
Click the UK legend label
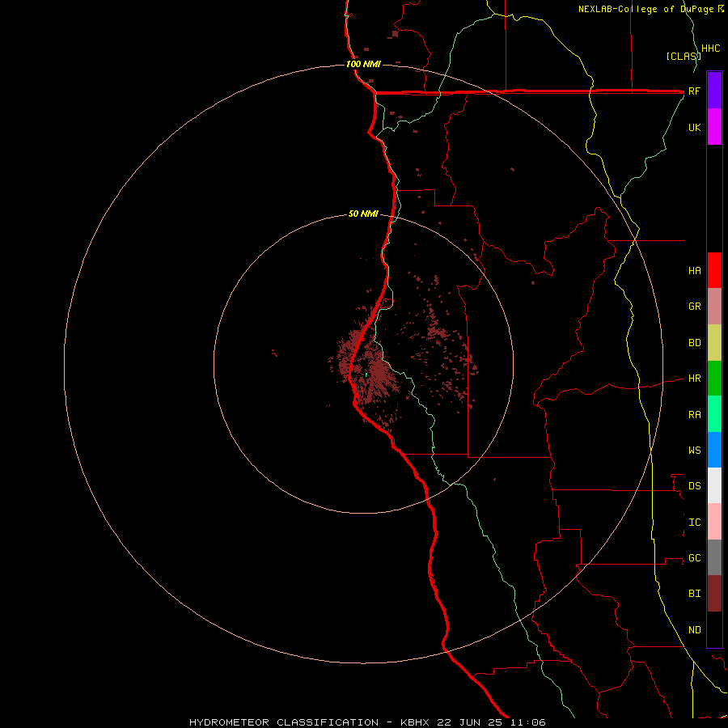pos(694,127)
